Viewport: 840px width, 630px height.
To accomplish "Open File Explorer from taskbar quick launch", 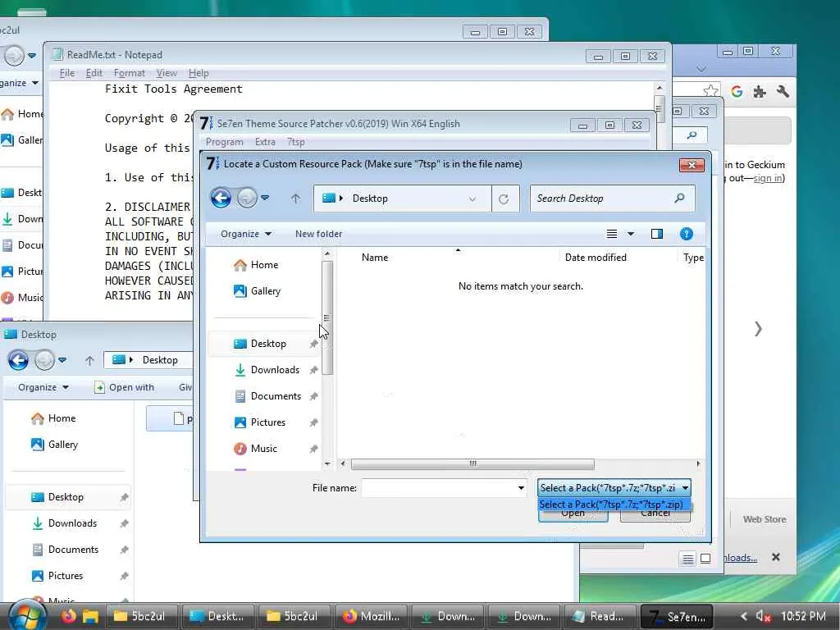I will pyautogui.click(x=90, y=616).
